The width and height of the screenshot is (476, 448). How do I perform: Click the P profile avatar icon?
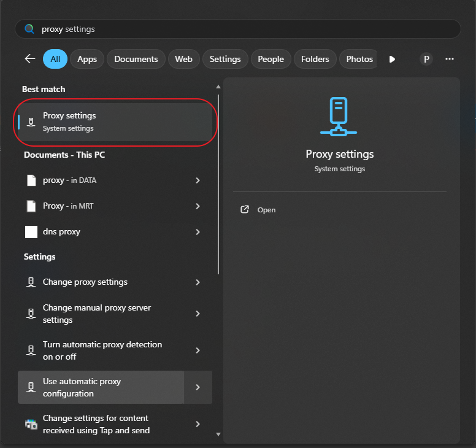tap(426, 59)
